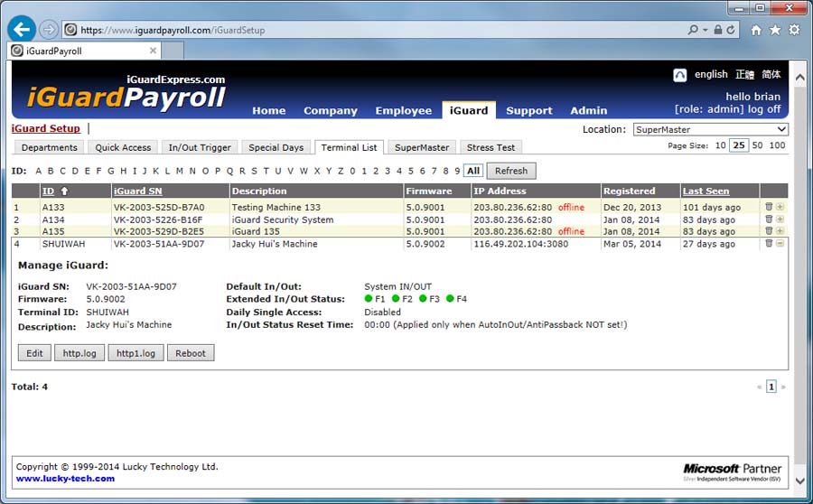Filter ID by letter S
Screen dimensions: 813x504
(254, 171)
